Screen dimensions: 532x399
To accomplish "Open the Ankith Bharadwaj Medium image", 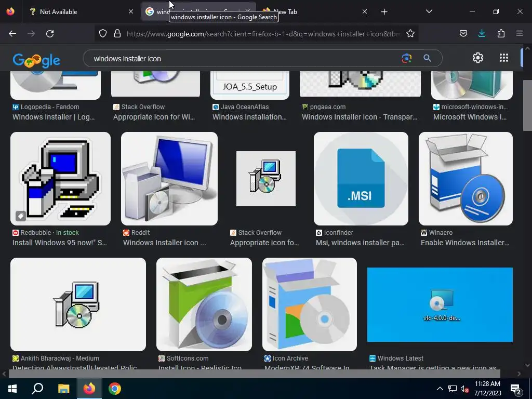I will [78, 304].
